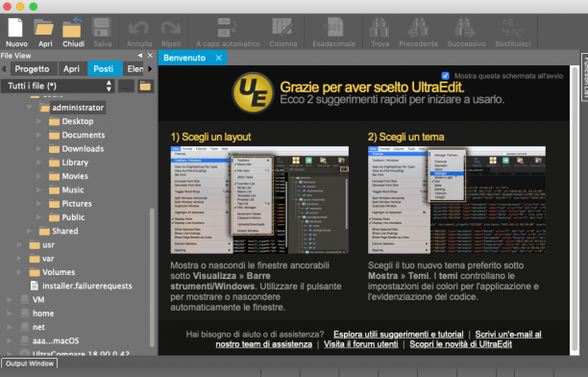The height and width of the screenshot is (377, 588).
Task: Click the ellipsis button beside file filter
Action: pos(126,87)
